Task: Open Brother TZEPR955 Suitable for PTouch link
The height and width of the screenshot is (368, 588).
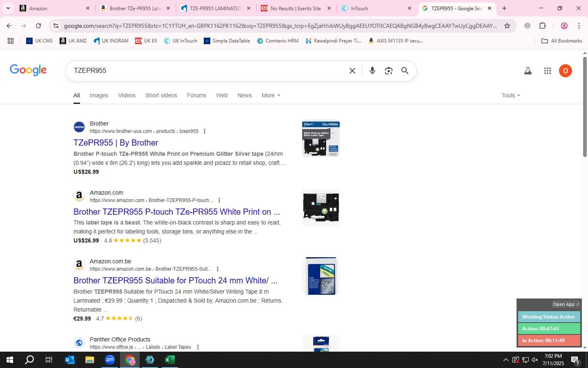Action: [176, 280]
